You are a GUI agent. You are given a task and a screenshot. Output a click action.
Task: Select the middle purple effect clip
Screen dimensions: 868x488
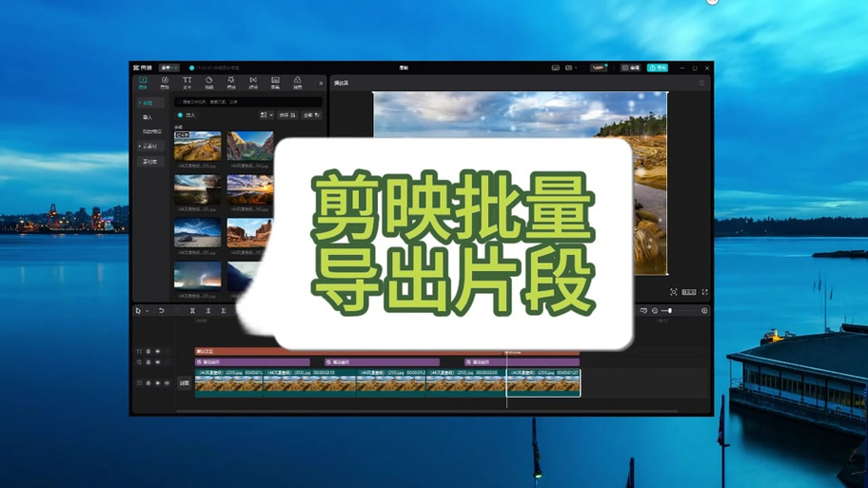pos(382,362)
